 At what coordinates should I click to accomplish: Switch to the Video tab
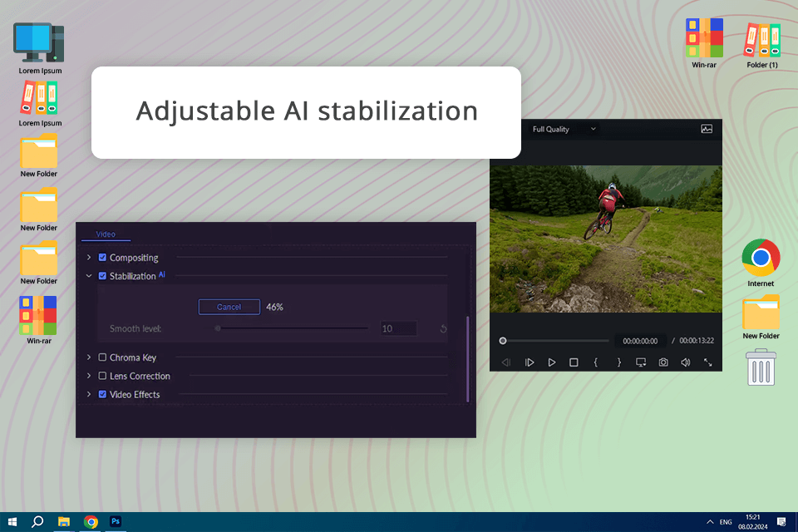click(x=106, y=234)
